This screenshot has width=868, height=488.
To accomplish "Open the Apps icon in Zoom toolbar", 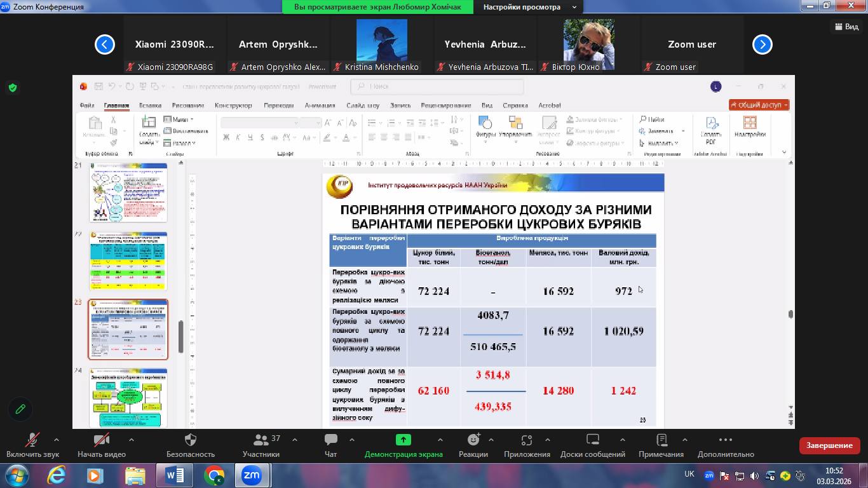I will click(526, 440).
